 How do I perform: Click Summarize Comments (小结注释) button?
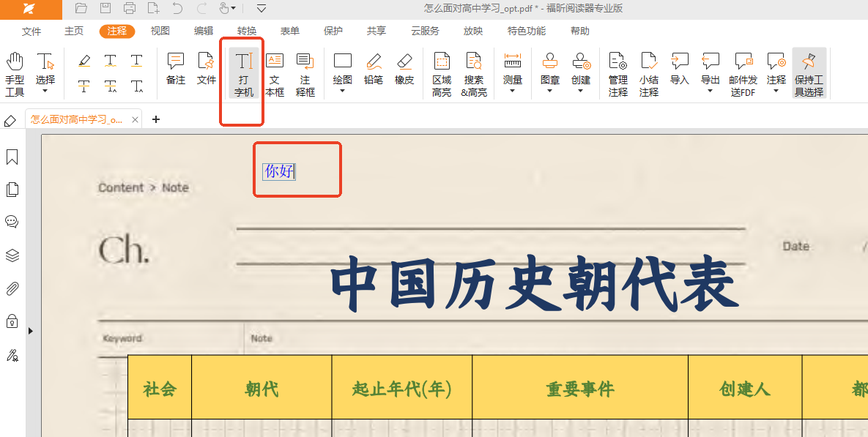[649, 74]
